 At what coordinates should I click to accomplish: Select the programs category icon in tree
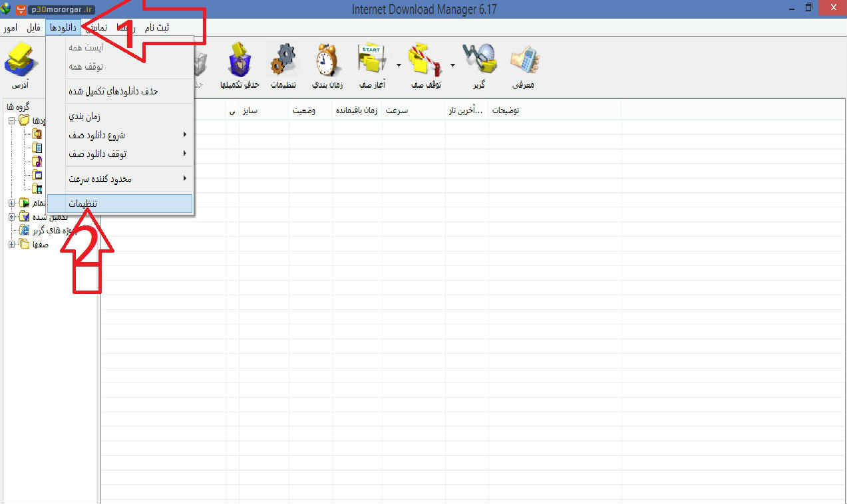[37, 175]
